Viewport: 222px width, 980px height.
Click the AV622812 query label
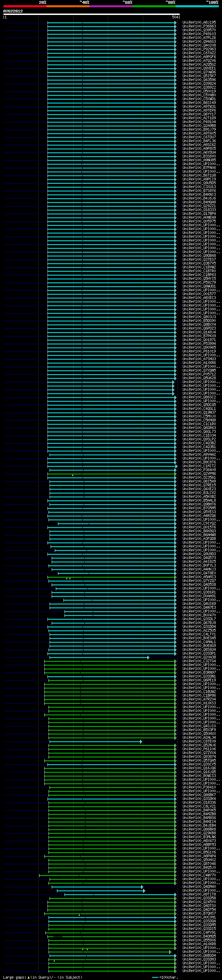(x=13, y=11)
